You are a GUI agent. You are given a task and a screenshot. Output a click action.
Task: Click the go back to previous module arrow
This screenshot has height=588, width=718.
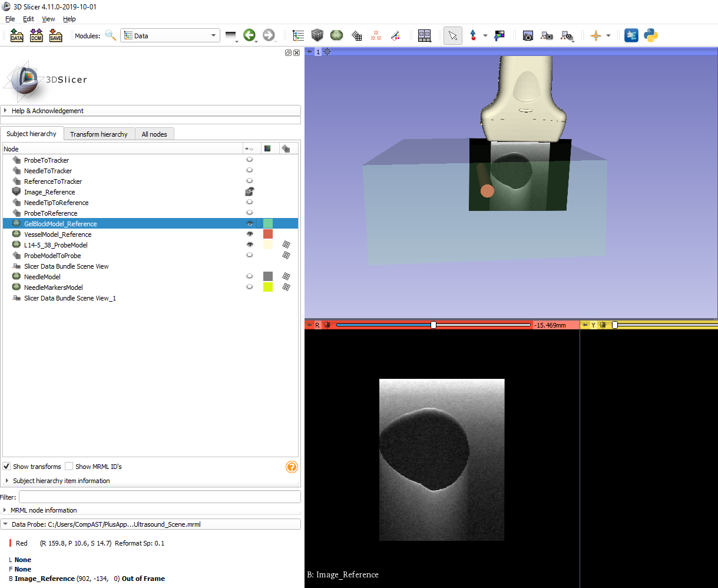250,35
